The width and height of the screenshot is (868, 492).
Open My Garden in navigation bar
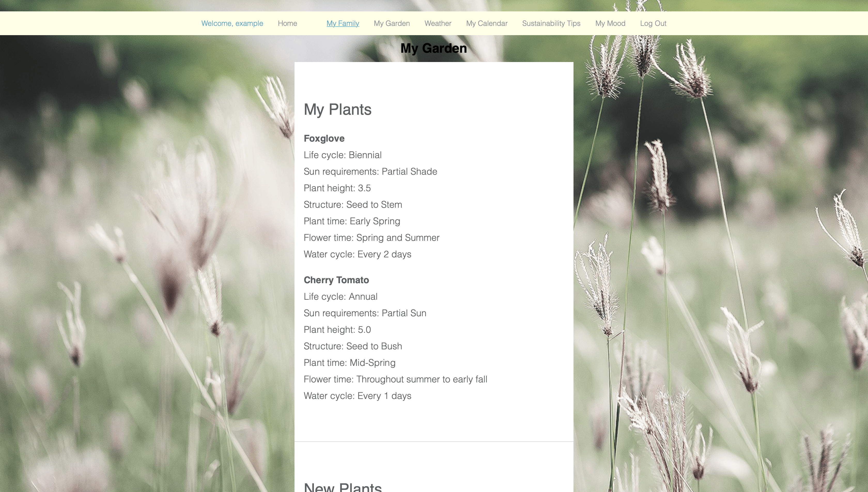(x=391, y=23)
